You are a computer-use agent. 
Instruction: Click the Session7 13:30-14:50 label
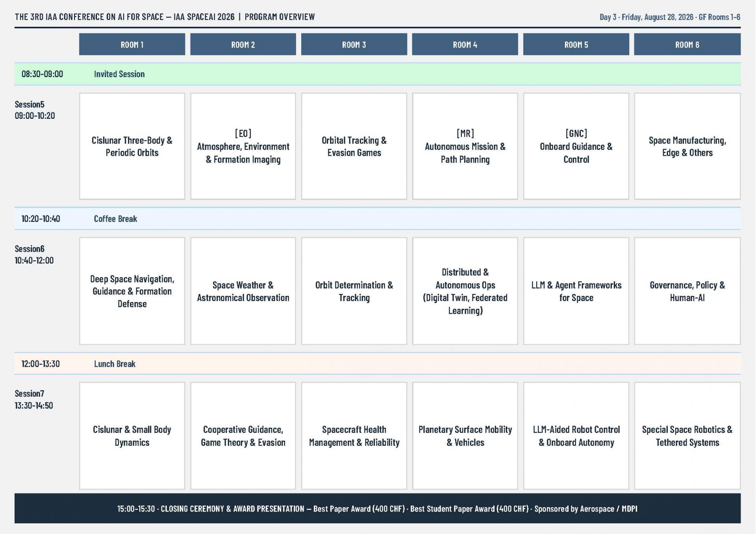34,399
